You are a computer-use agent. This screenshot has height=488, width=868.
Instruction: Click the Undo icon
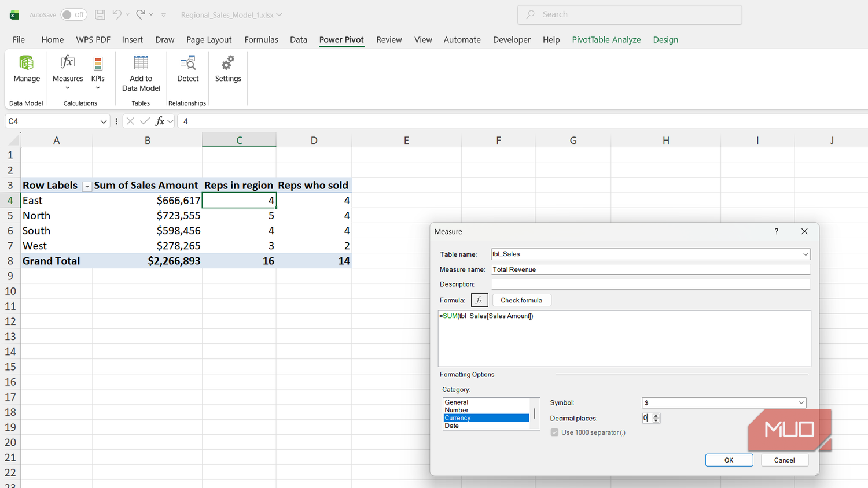(x=117, y=14)
